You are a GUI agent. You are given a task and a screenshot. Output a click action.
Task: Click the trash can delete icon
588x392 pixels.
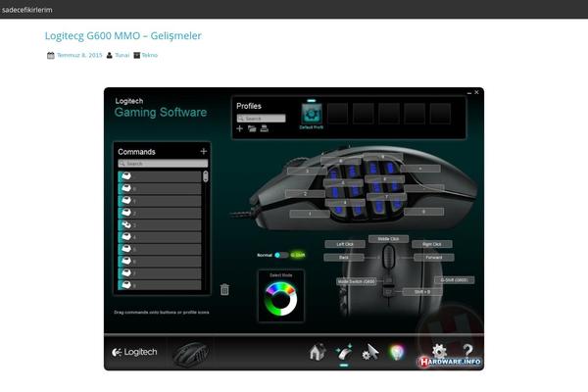coord(224,289)
